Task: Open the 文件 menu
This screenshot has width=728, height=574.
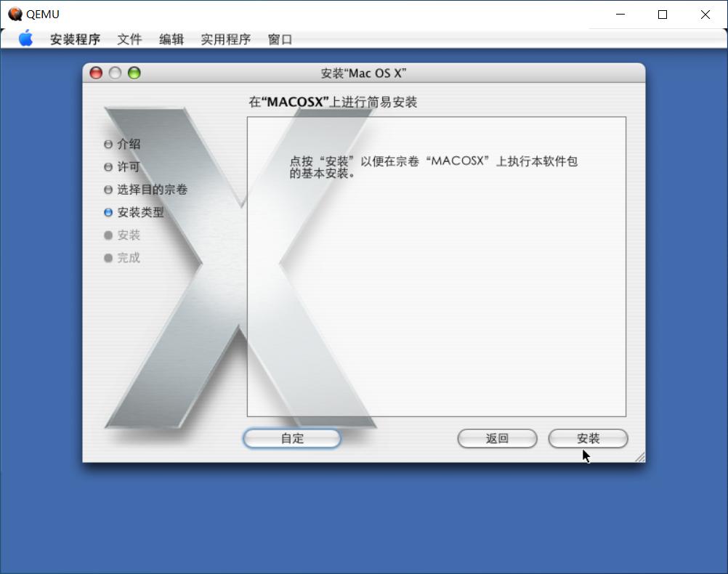Action: tap(129, 39)
